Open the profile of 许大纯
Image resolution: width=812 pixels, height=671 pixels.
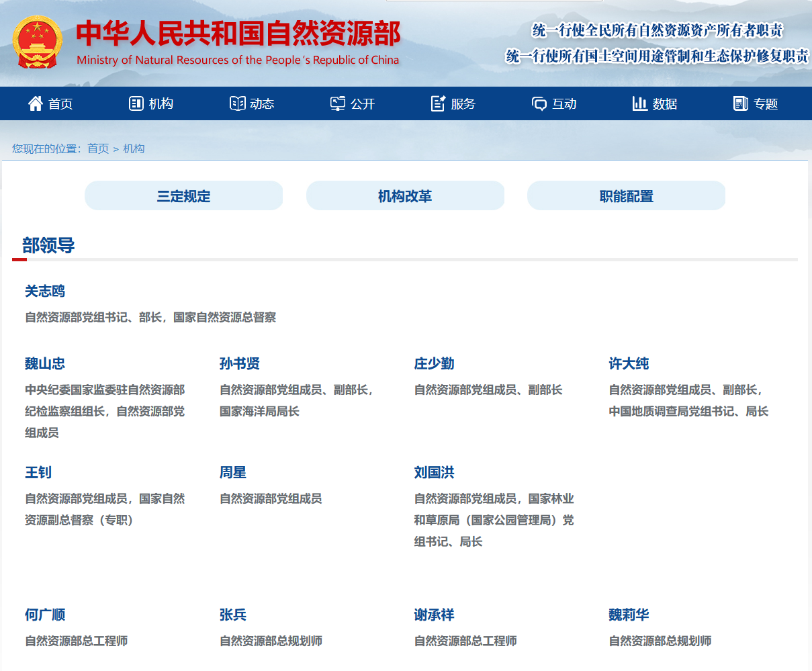(629, 363)
